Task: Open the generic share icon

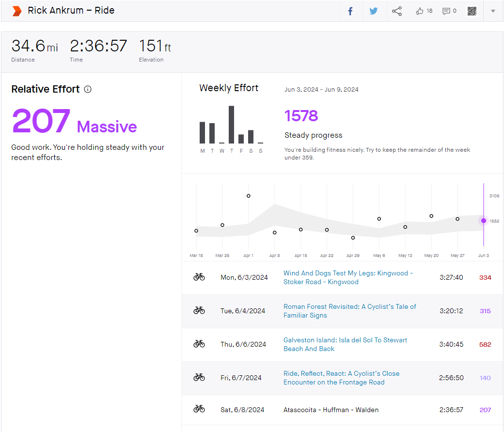Action: tap(397, 11)
